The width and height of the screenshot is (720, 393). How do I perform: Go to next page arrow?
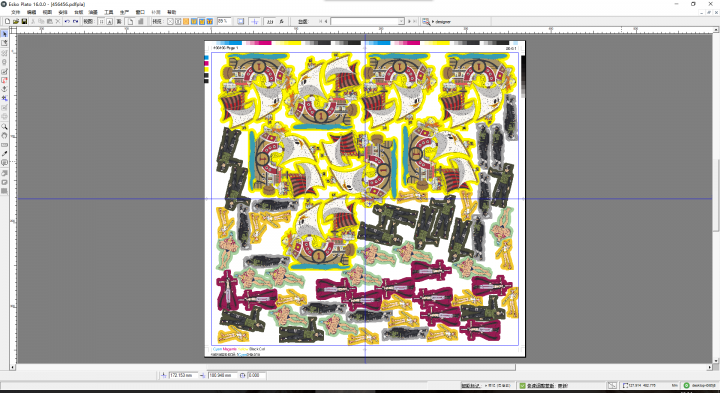409,21
